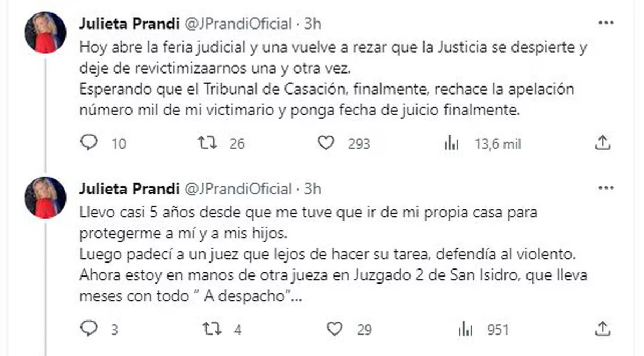The height and width of the screenshot is (356, 644).
Task: Reply to the feria judicial tweet
Action: click(89, 143)
